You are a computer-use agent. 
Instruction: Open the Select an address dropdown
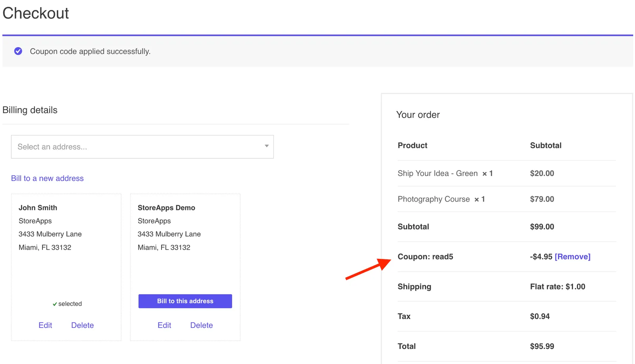tap(142, 147)
